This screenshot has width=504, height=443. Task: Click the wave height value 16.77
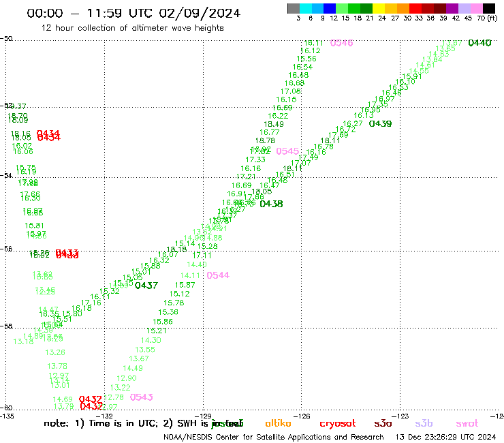coord(270,132)
